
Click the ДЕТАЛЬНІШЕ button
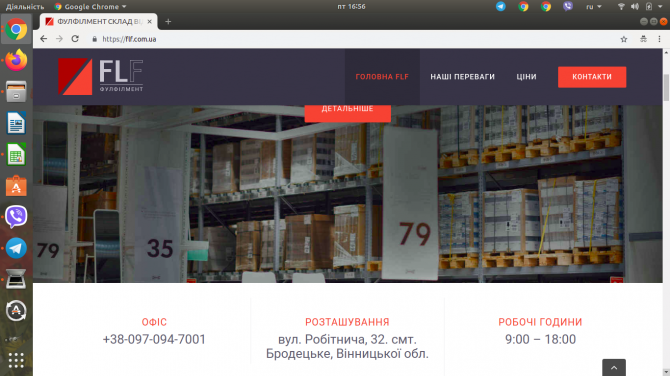click(x=347, y=112)
